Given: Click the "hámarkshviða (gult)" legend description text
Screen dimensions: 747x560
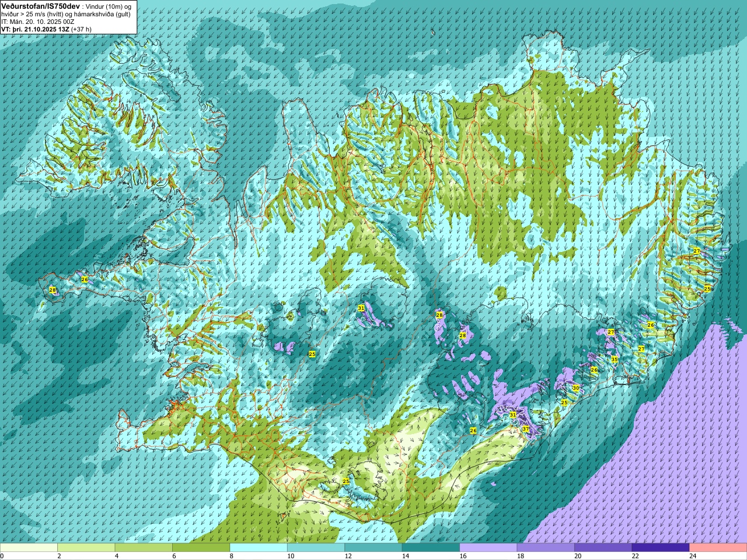Looking at the screenshot, I should pyautogui.click(x=101, y=14).
